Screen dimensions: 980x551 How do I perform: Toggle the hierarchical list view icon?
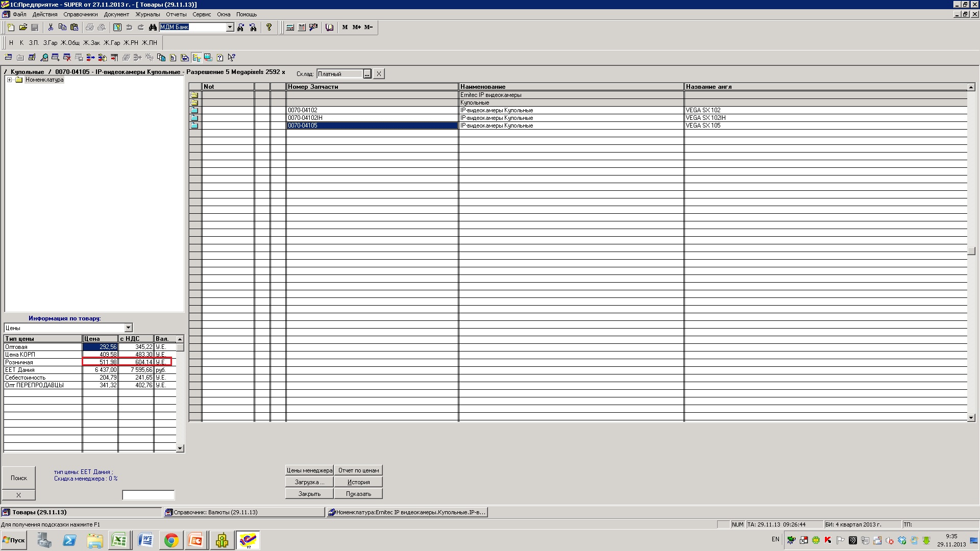click(x=197, y=58)
